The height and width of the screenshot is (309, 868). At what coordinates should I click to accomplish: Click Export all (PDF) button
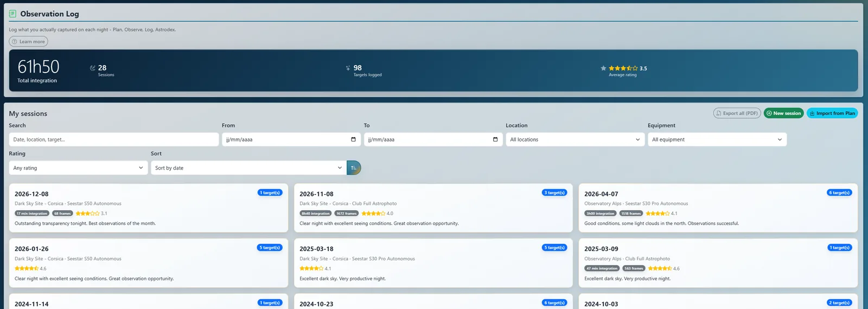coord(737,113)
